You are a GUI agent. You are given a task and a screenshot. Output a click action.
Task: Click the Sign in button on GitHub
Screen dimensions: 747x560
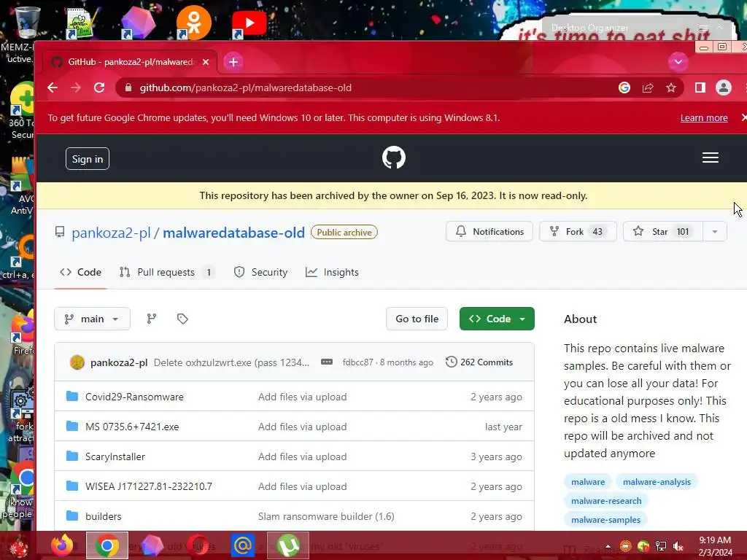click(88, 159)
